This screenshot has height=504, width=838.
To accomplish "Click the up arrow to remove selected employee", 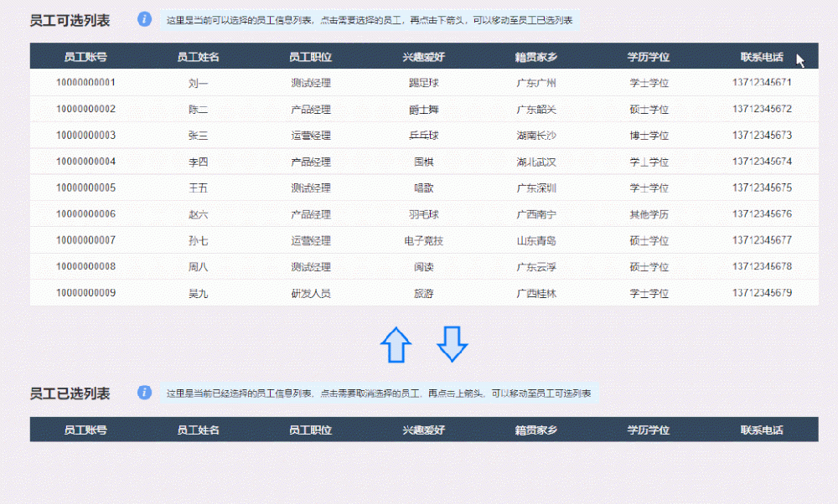I will (x=396, y=344).
